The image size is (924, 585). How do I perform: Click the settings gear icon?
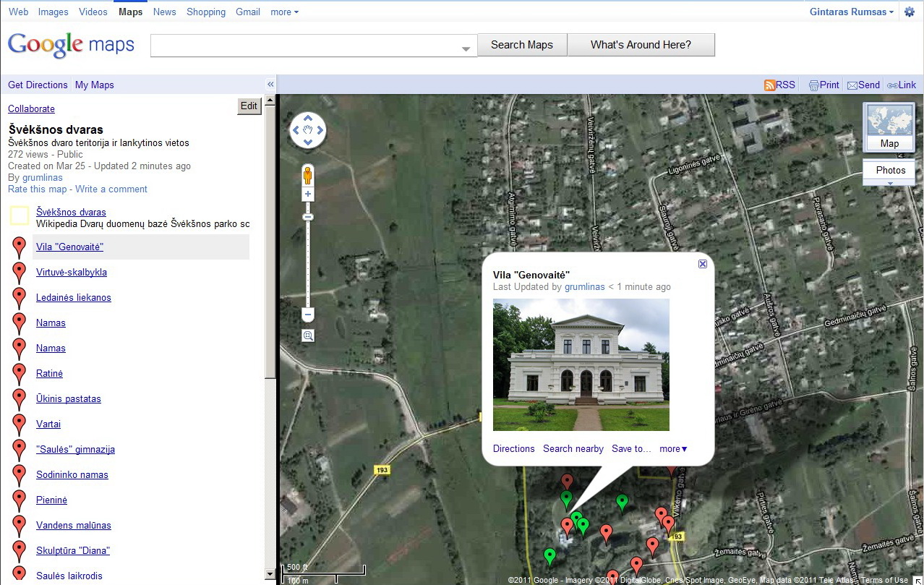point(909,12)
